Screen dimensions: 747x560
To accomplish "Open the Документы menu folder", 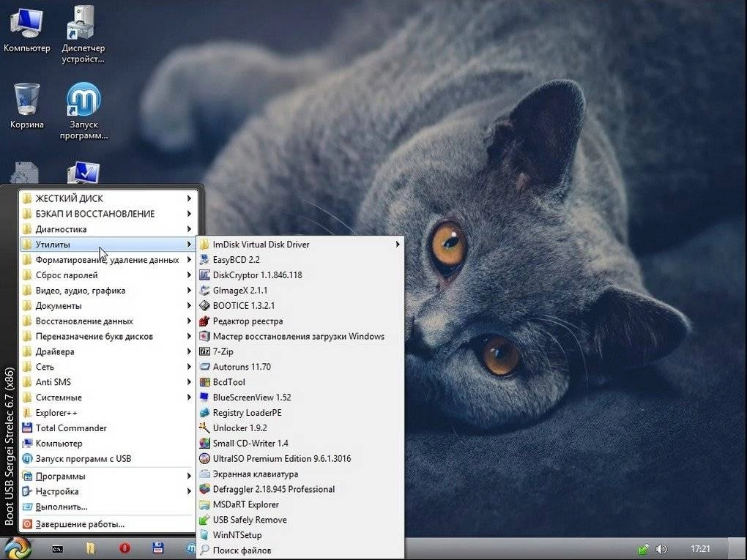I will 107,305.
